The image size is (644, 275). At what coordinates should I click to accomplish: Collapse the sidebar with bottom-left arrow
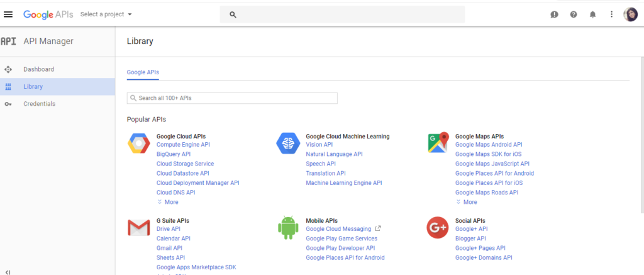(8, 272)
